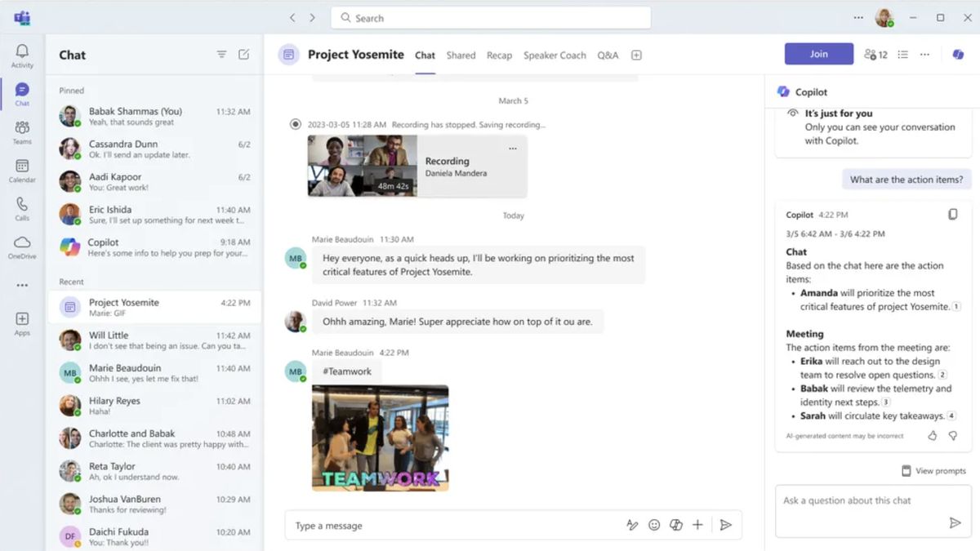Image resolution: width=980 pixels, height=551 pixels.
Task: Click the filter chats icon
Action: (221, 55)
